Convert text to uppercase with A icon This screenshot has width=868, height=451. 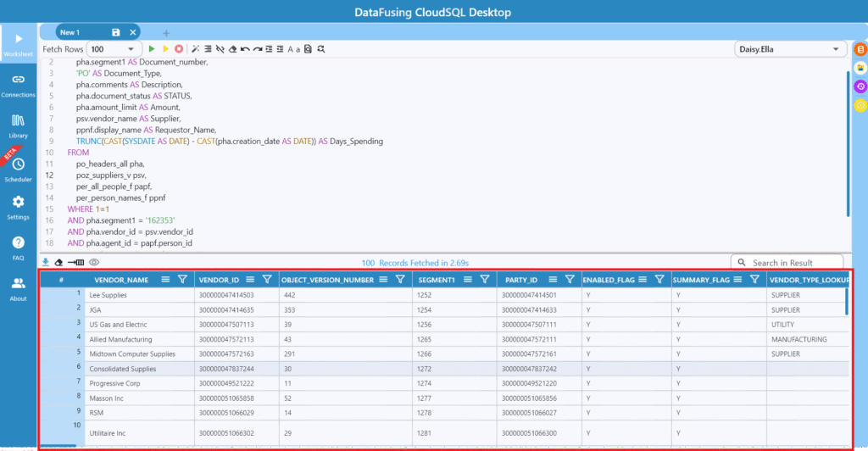290,49
